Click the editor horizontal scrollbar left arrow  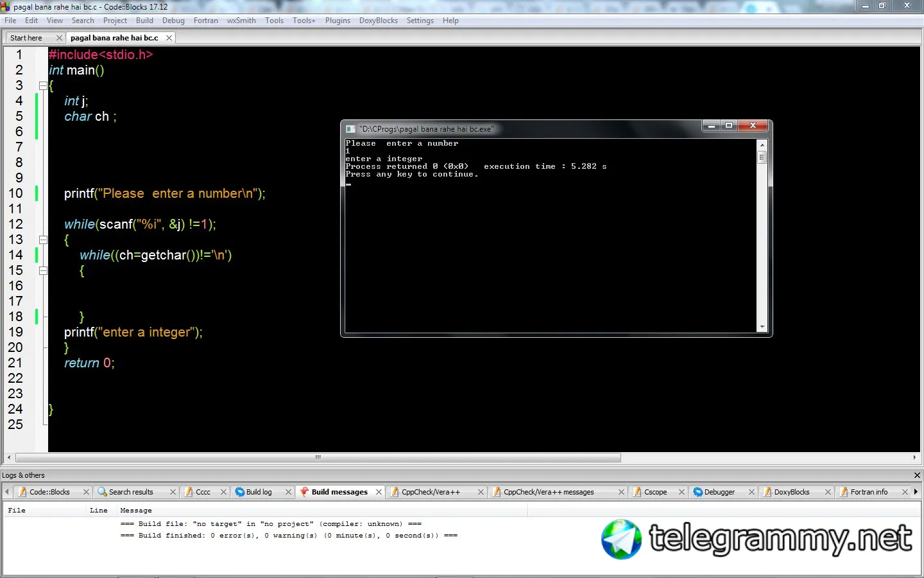click(x=8, y=458)
